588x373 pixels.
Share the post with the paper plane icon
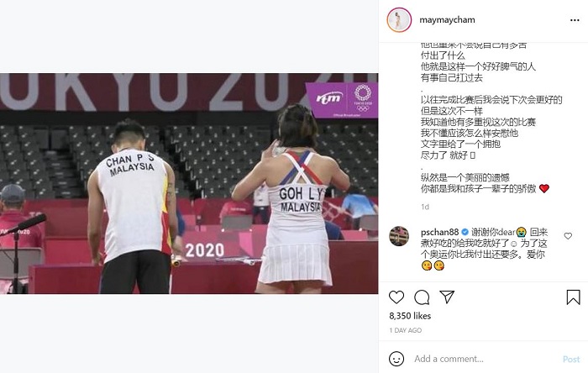pos(447,297)
